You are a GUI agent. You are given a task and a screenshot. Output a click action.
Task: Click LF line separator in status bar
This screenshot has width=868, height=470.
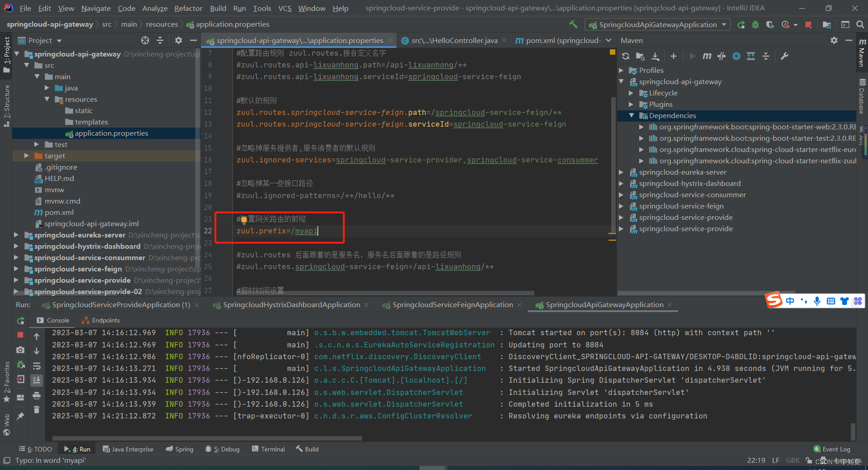775,460
